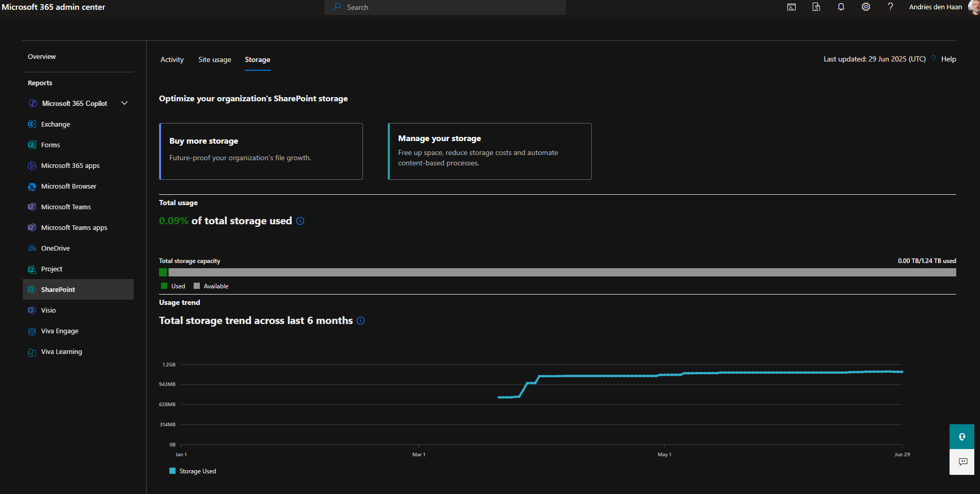Expand the Microsoft 365 Copilot chevron

click(124, 103)
